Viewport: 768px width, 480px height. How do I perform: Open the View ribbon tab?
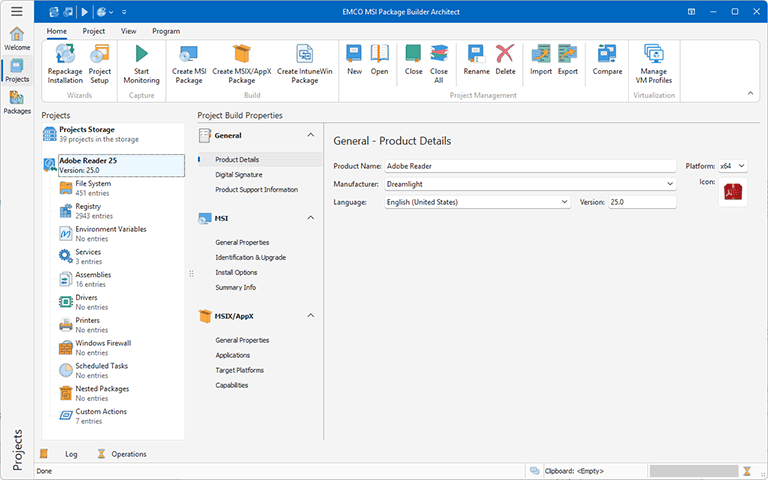pos(128,31)
